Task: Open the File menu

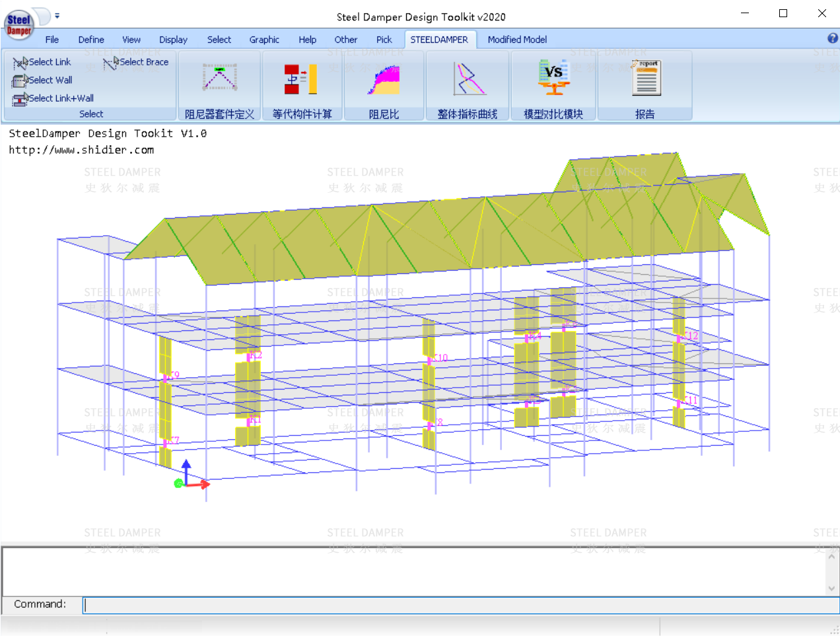Action: 52,40
